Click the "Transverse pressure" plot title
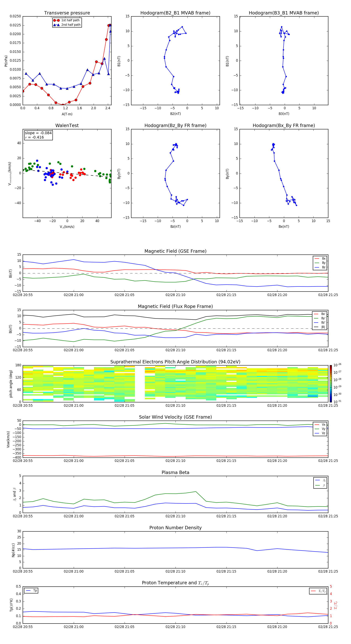The height and width of the screenshot is (644, 351). tap(67, 13)
